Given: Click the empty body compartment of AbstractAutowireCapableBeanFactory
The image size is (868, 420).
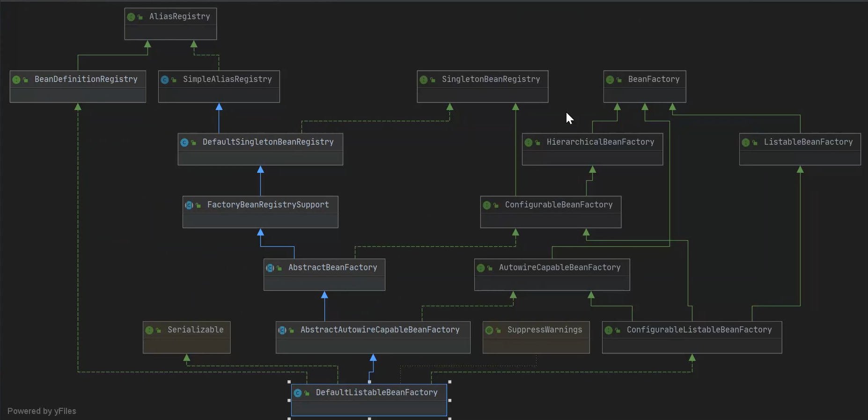Looking at the screenshot, I should click(373, 346).
